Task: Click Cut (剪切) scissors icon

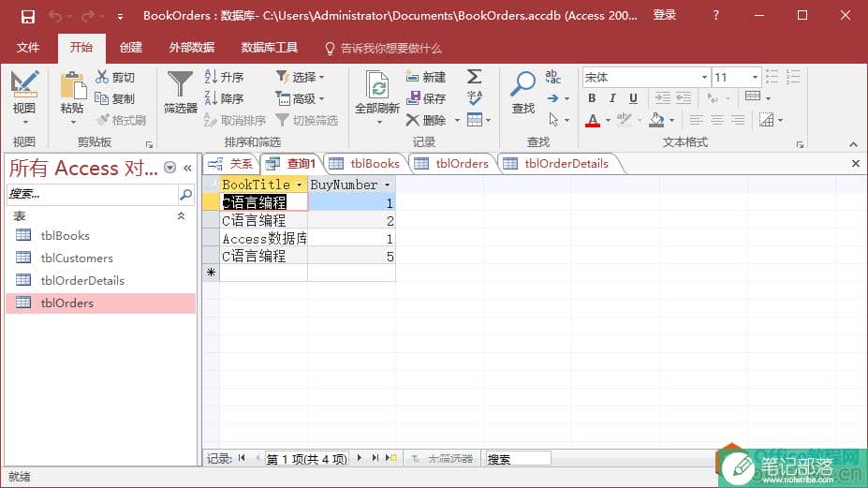Action: [102, 77]
